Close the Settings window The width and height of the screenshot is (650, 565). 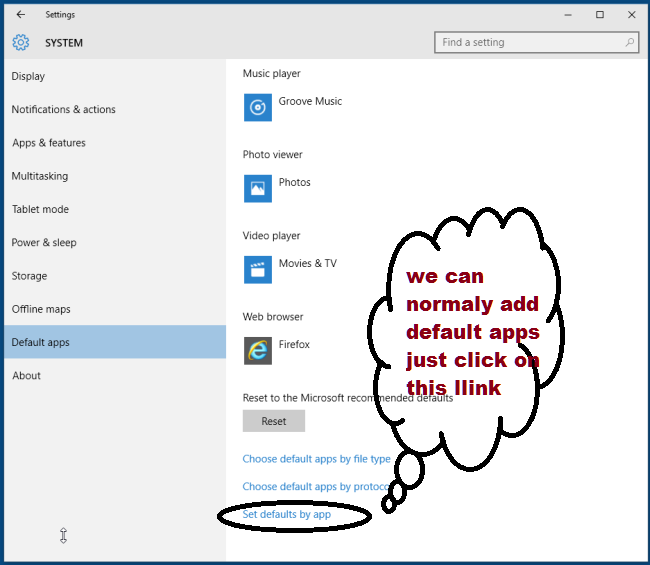click(631, 15)
